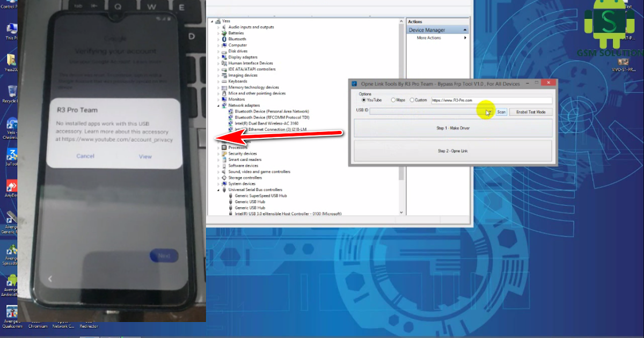
Task: Open the Avenger Generic desktop shortcut
Action: (x=10, y=222)
